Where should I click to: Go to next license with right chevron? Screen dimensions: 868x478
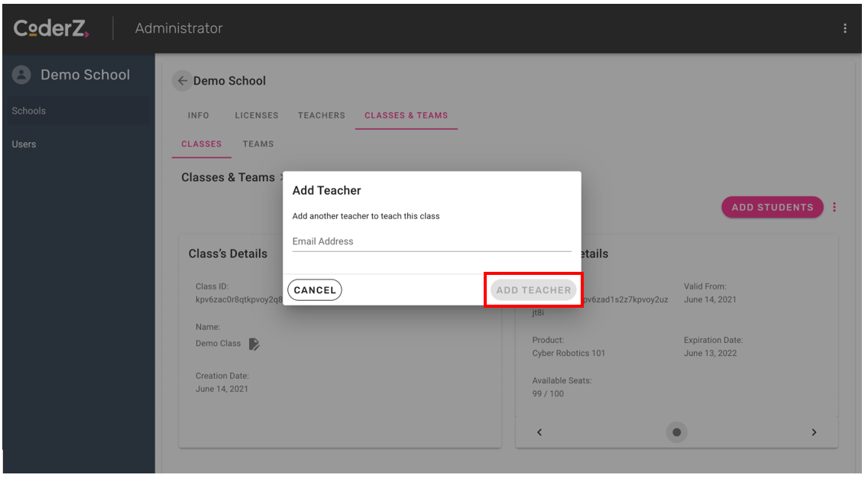(x=814, y=432)
